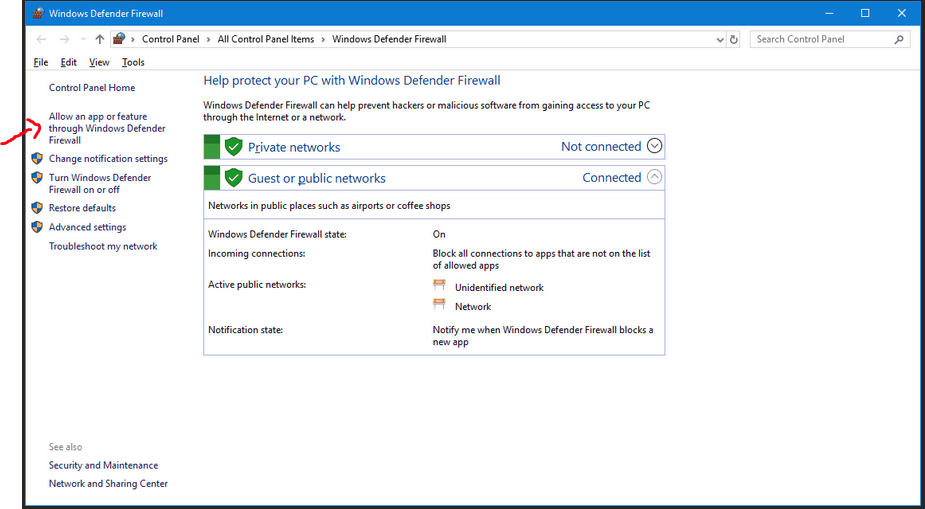The image size is (925, 509).
Task: Click the Network bench icon
Action: (x=439, y=304)
